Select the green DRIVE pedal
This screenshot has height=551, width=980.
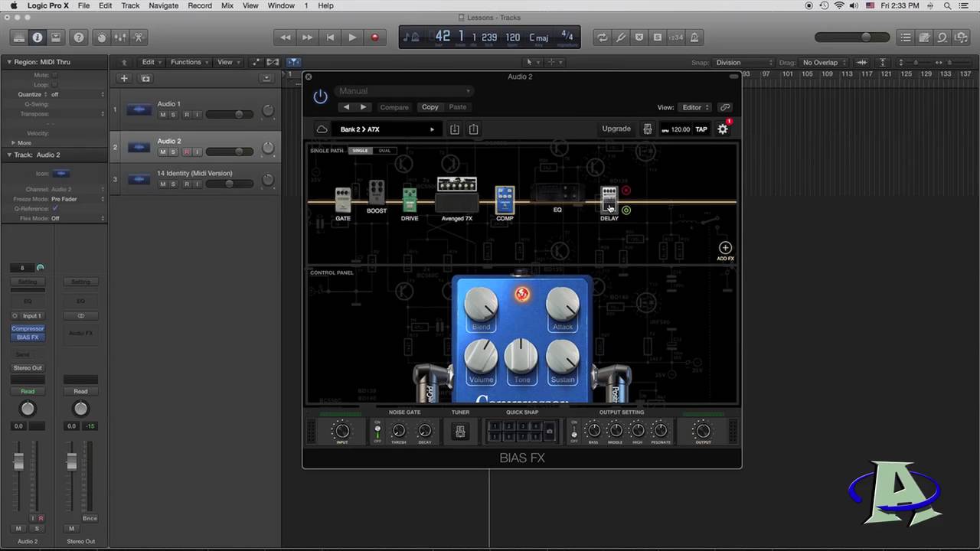click(x=410, y=201)
